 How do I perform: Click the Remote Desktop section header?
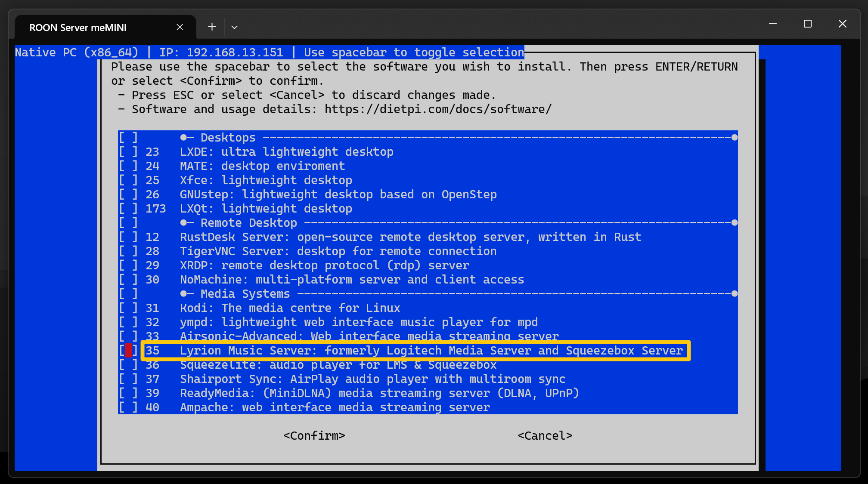click(x=248, y=223)
